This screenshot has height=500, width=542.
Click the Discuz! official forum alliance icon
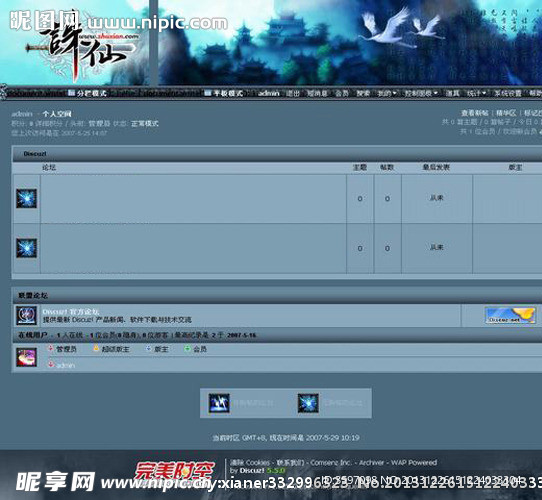point(26,315)
